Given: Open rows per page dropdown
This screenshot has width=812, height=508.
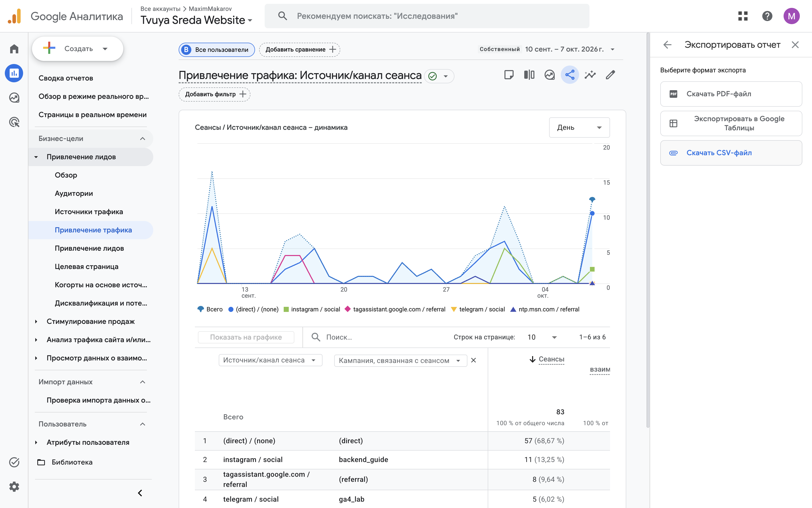Looking at the screenshot, I should coord(542,337).
